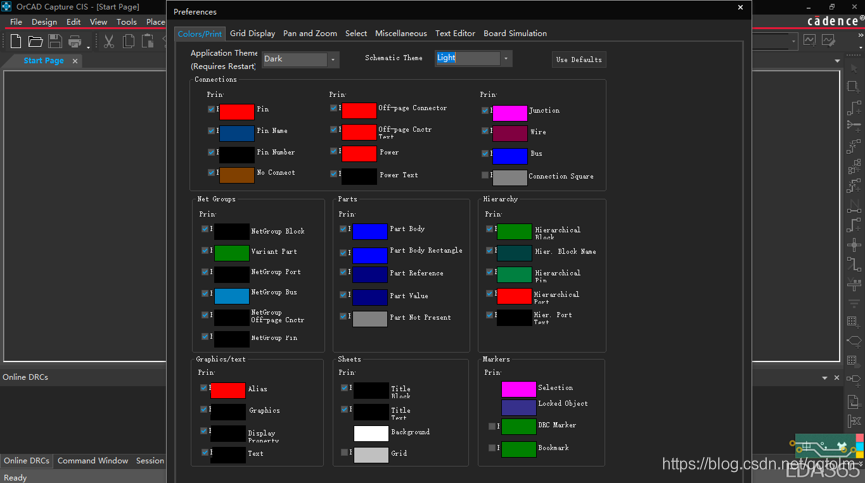The height and width of the screenshot is (483, 865).
Task: Switch to the Command Window bottom tab
Action: [93, 460]
